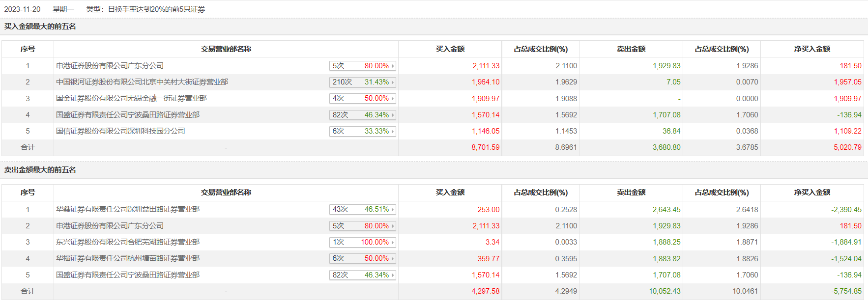Click the 2023-11-20 date label
This screenshot has height=303, width=868.
(x=23, y=9)
